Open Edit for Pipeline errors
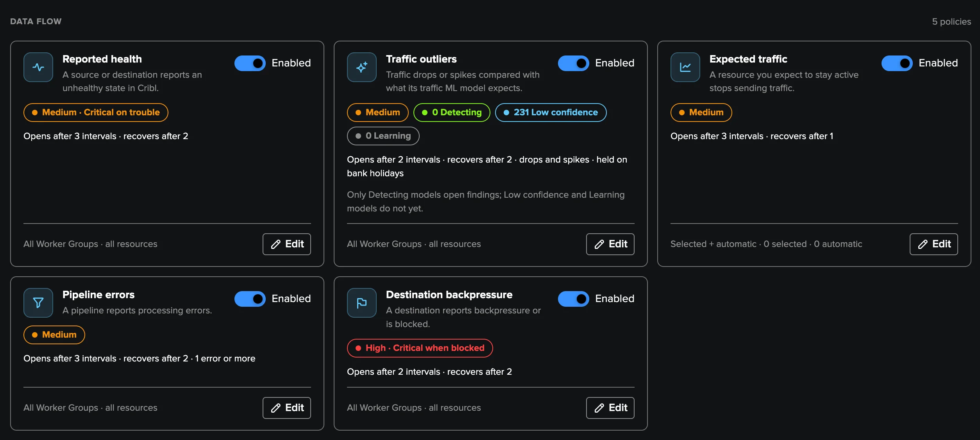This screenshot has width=980, height=440. [287, 408]
